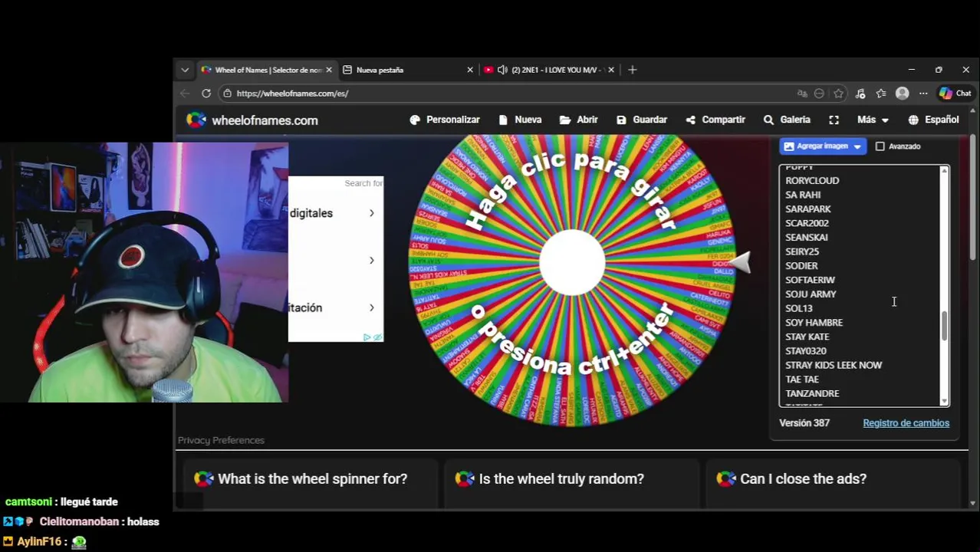Toggle the Avanzado checkbox

[x=880, y=146]
